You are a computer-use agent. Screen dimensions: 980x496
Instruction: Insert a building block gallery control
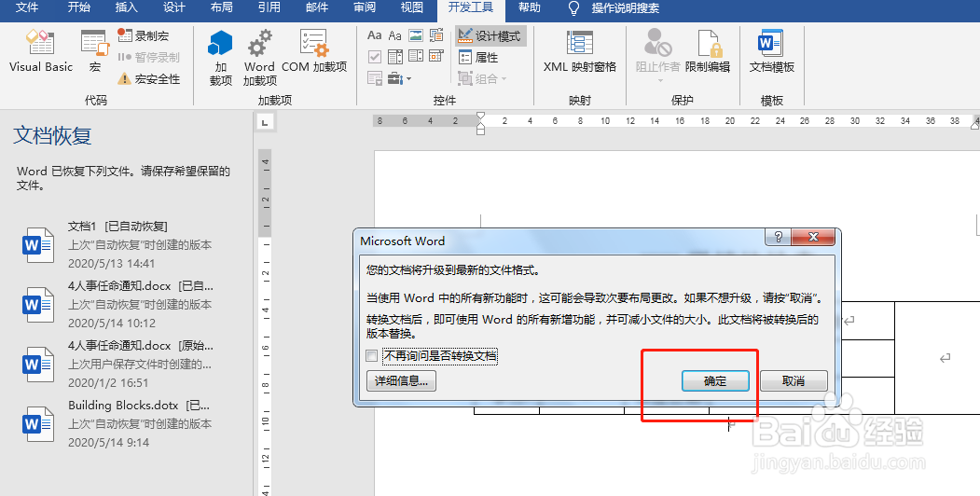[x=436, y=35]
